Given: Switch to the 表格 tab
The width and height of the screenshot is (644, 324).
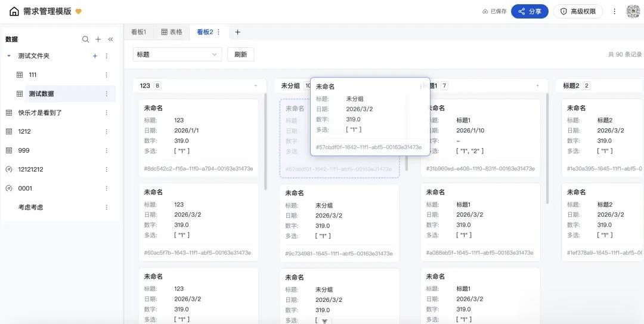Looking at the screenshot, I should click(171, 32).
